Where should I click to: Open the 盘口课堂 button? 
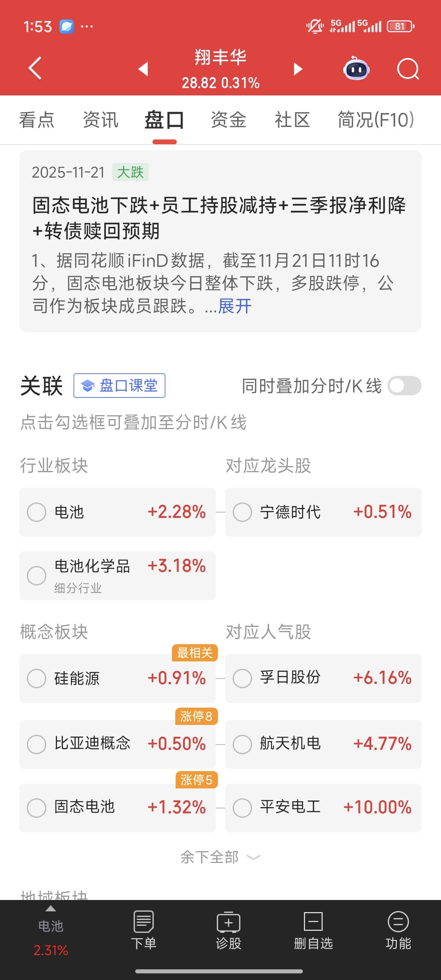[119, 385]
